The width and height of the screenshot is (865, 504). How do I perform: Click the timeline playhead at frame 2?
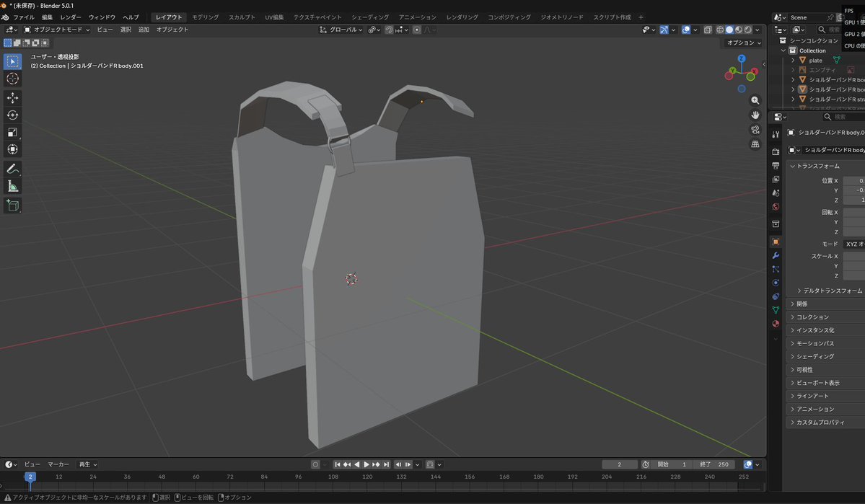tap(30, 477)
